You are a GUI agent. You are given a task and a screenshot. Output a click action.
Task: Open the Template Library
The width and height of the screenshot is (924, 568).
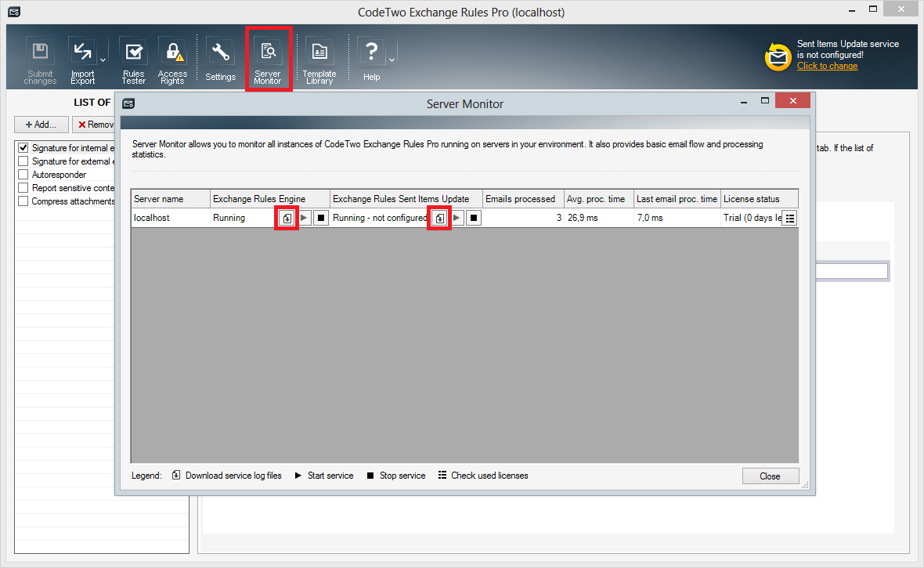tap(319, 61)
